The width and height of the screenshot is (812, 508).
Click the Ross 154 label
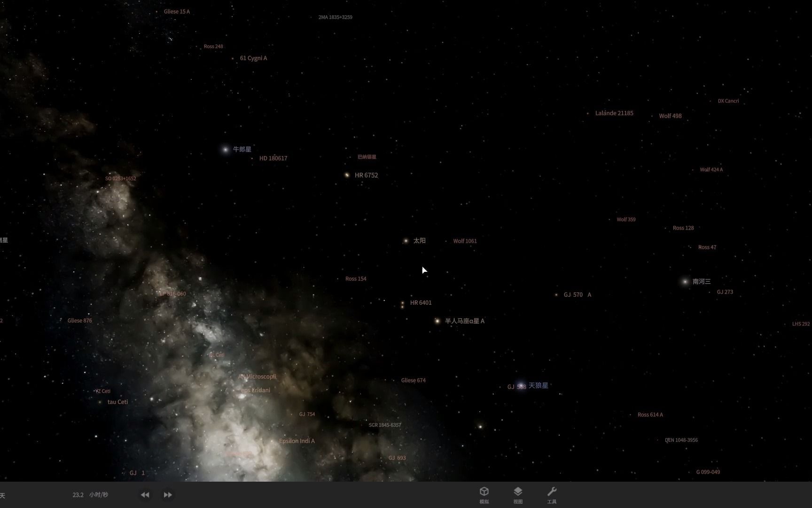click(x=356, y=279)
